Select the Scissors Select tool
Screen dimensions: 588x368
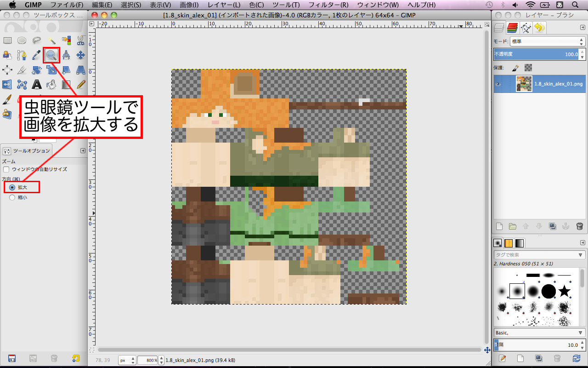81,40
